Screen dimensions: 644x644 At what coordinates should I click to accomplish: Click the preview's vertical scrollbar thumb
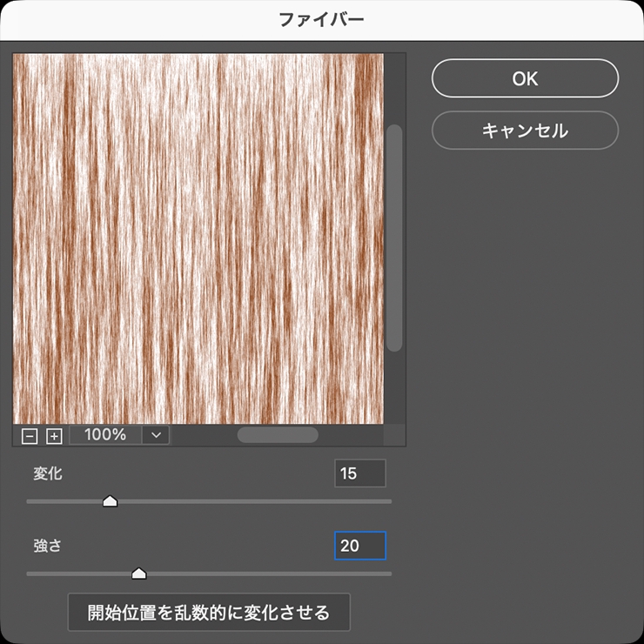click(x=394, y=237)
